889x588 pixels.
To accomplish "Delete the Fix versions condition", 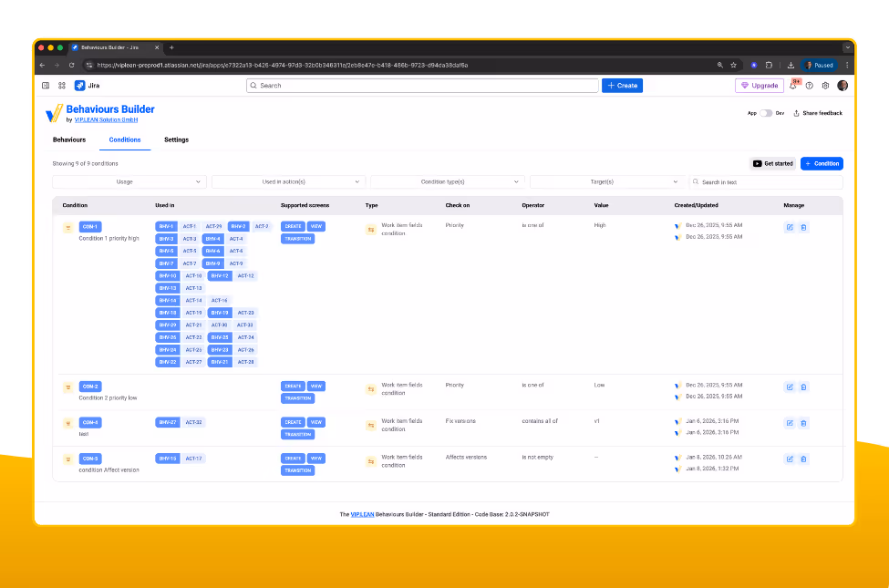I will 803,423.
